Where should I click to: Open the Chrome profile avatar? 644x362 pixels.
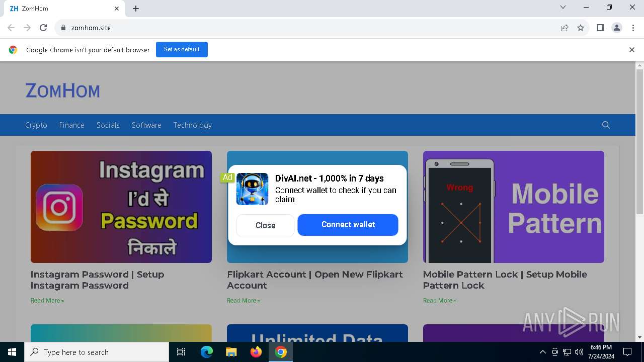click(617, 28)
